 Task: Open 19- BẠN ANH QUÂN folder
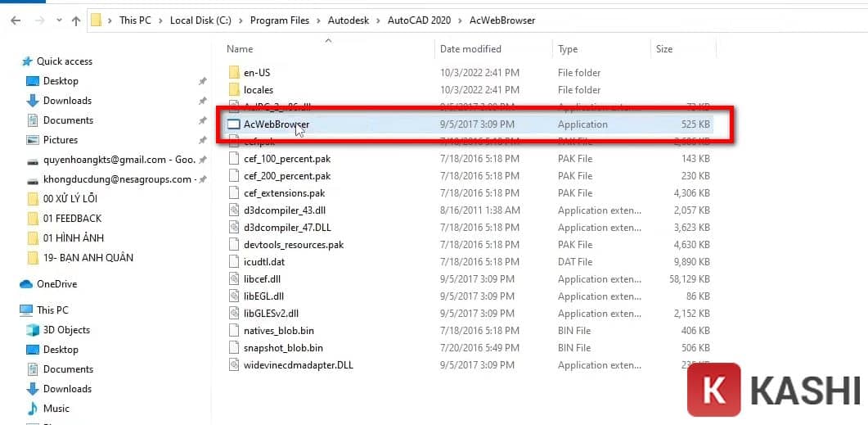click(x=88, y=258)
